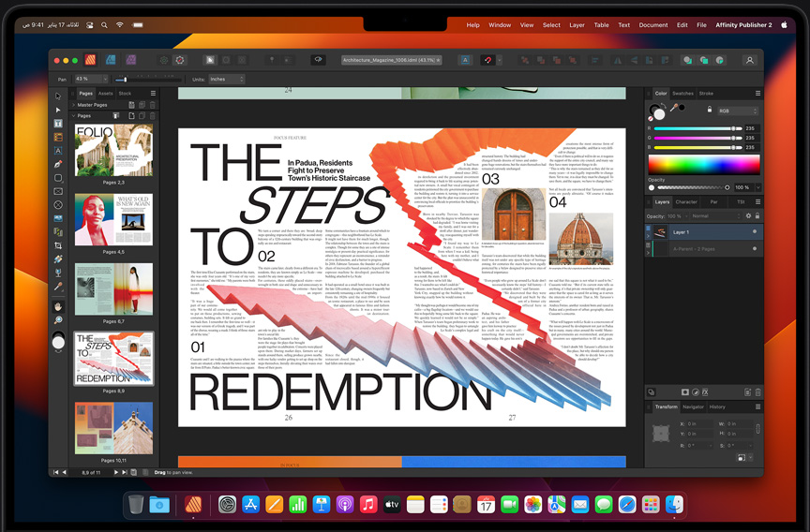Open Music from the Dock
Viewport: 810px width, 532px height.
(x=368, y=505)
